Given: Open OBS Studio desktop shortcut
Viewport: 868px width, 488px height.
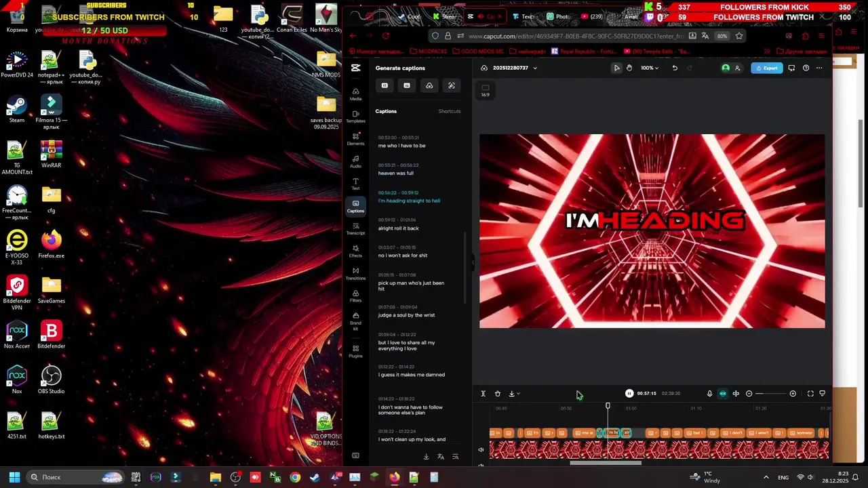Looking at the screenshot, I should click(x=52, y=381).
